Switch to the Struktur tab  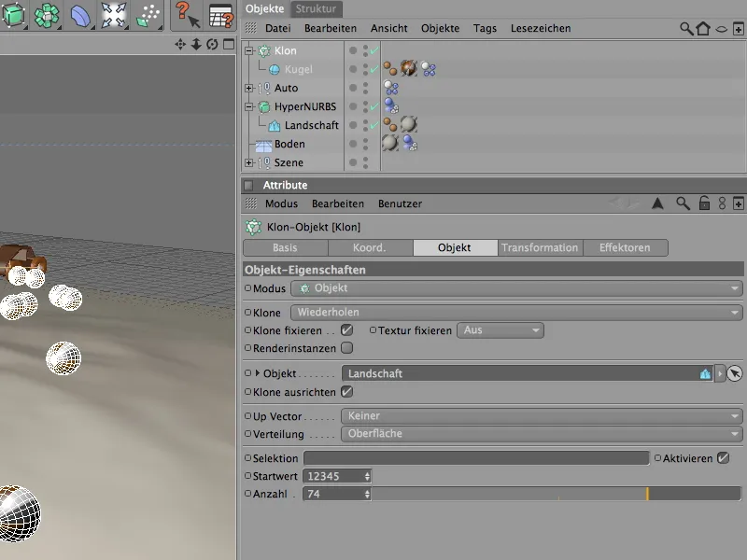(317, 8)
